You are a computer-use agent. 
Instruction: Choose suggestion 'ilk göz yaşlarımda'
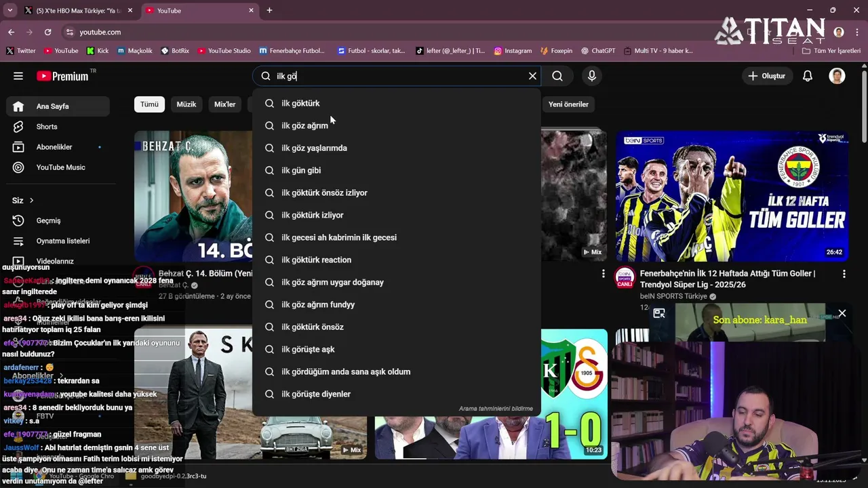(x=397, y=148)
